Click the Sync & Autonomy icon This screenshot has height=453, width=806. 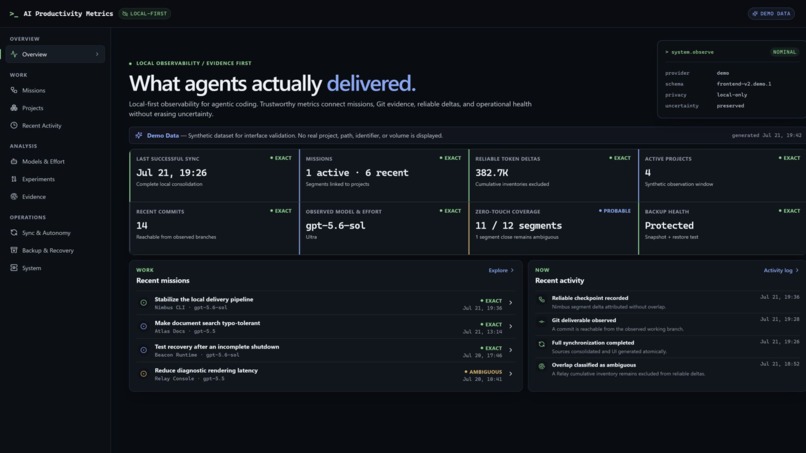tap(14, 232)
